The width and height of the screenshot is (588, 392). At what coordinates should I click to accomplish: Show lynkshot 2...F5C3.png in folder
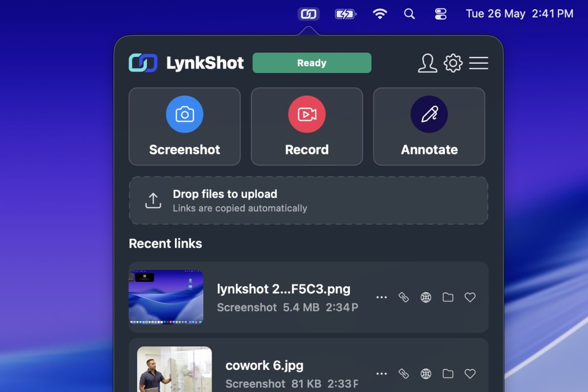tap(448, 297)
